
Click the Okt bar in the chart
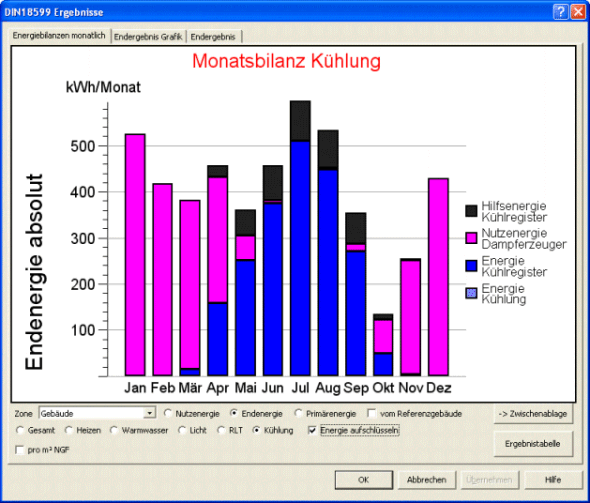(x=383, y=345)
